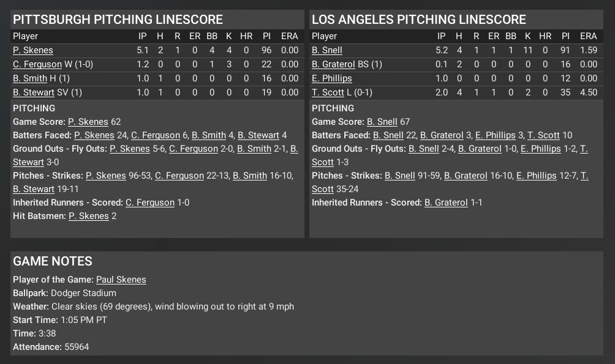The height and width of the screenshot is (364, 615).
Task: Click C. Ferguson in the Pittsburgh table row
Action: [x=37, y=64]
